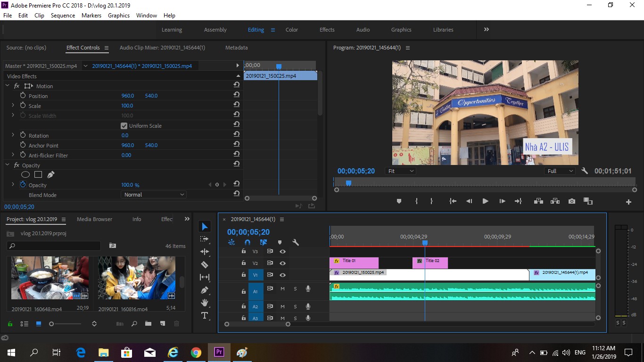Toggle Position animation stopwatch

coord(23,96)
